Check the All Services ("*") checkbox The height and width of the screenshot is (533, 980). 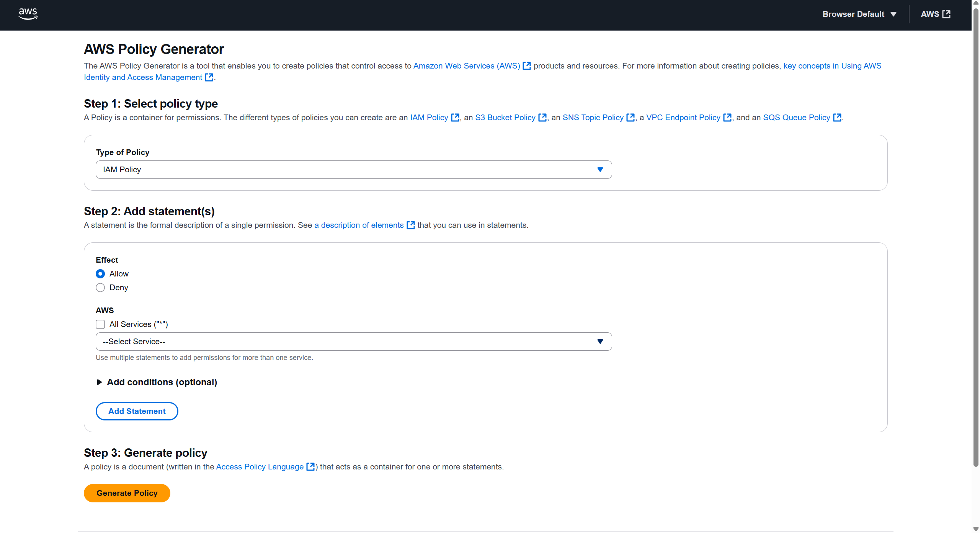pos(100,324)
